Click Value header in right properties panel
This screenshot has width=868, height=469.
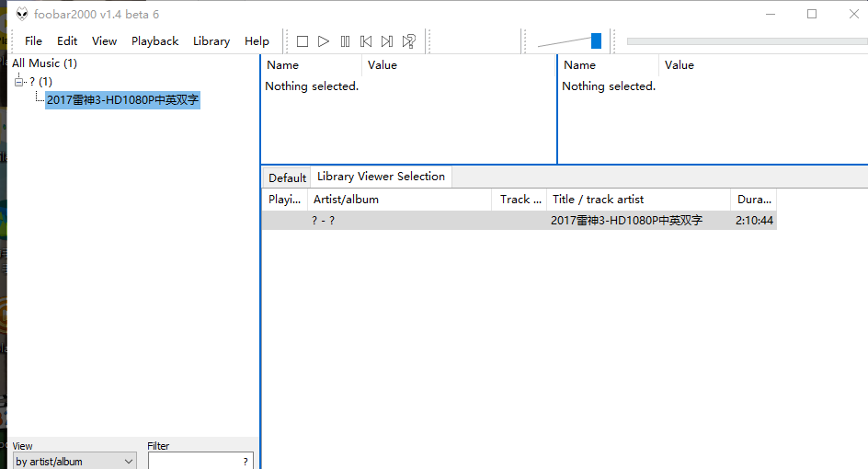[764, 65]
